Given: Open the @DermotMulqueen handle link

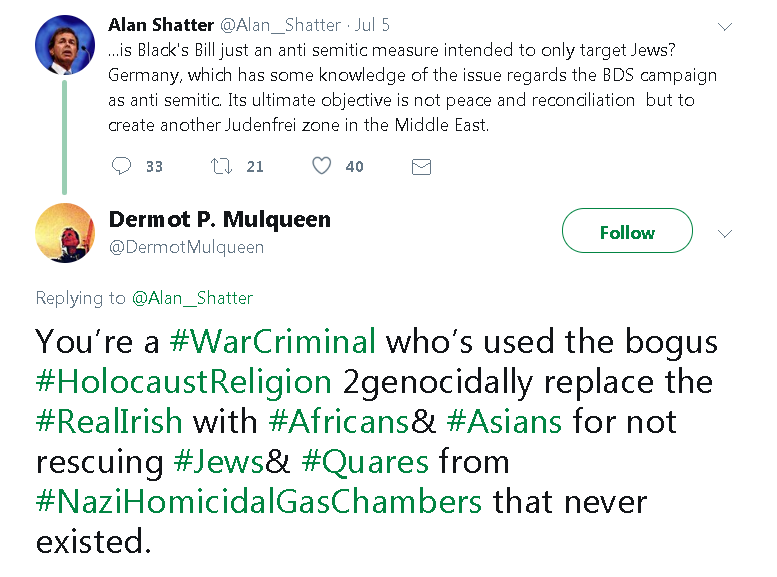Looking at the screenshot, I should click(186, 246).
